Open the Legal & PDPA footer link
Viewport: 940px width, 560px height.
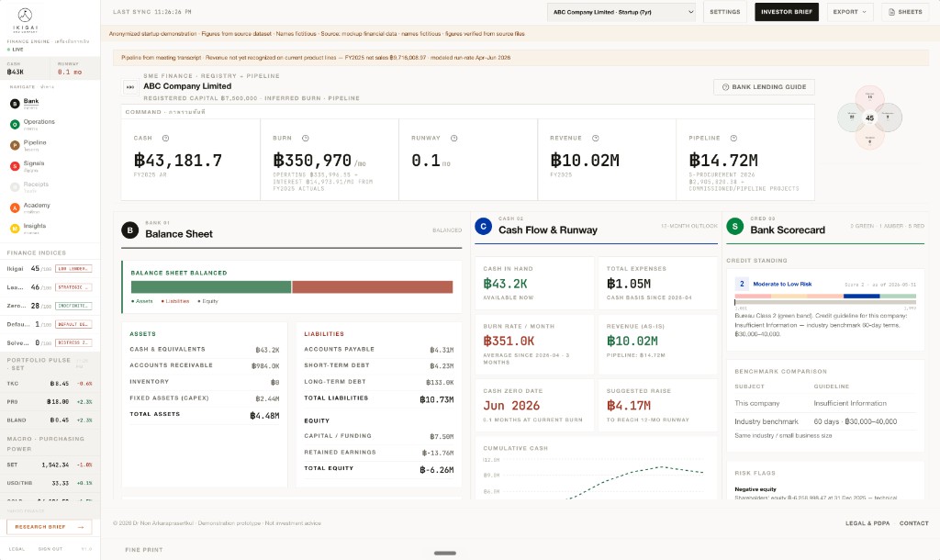coord(867,523)
